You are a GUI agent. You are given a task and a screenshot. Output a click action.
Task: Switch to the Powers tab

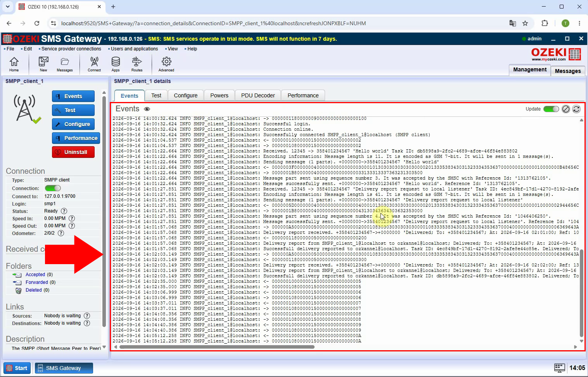pyautogui.click(x=220, y=95)
